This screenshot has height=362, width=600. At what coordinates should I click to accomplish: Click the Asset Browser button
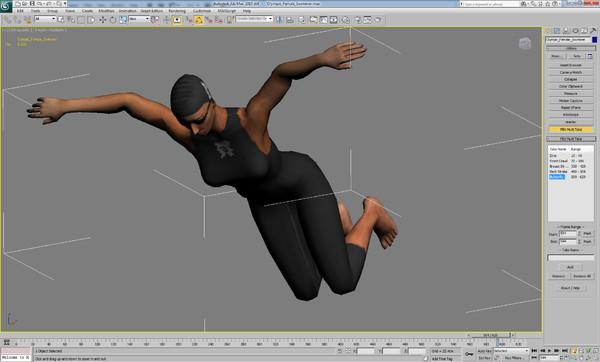tap(571, 65)
